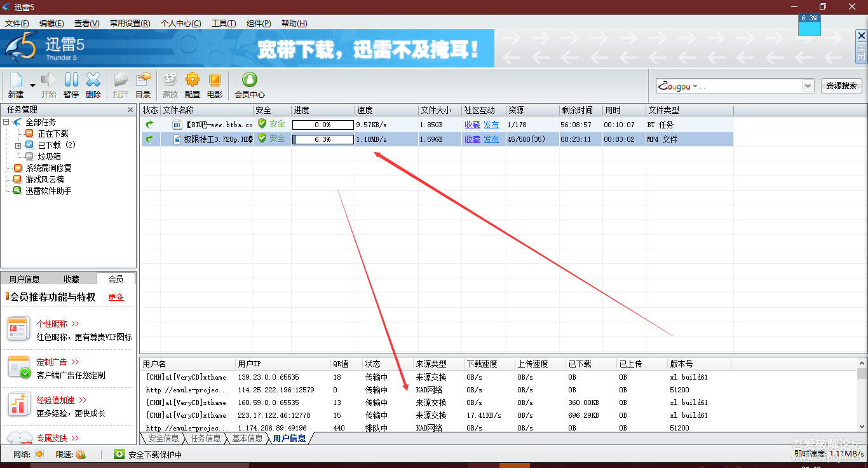The height and width of the screenshot is (468, 868).
Task: Open the 新建 dropdown arrow
Action: 32,85
